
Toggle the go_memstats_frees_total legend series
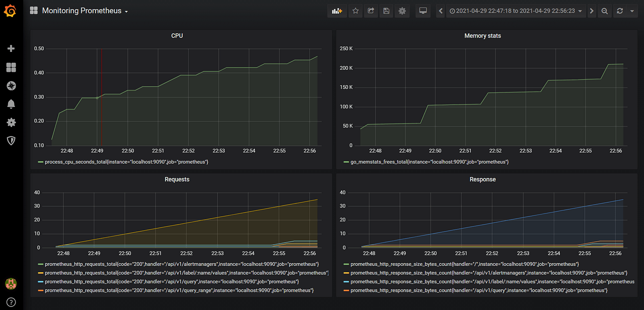pos(429,162)
